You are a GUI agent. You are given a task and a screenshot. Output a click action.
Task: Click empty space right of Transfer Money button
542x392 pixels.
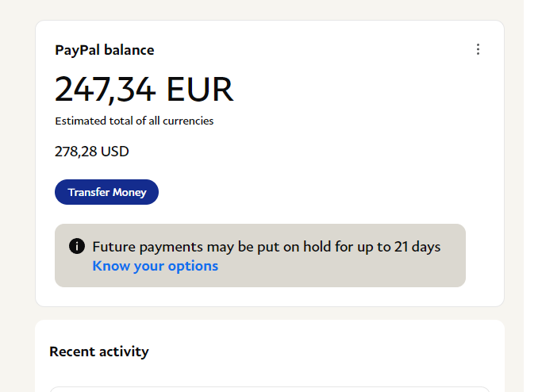[317, 192]
